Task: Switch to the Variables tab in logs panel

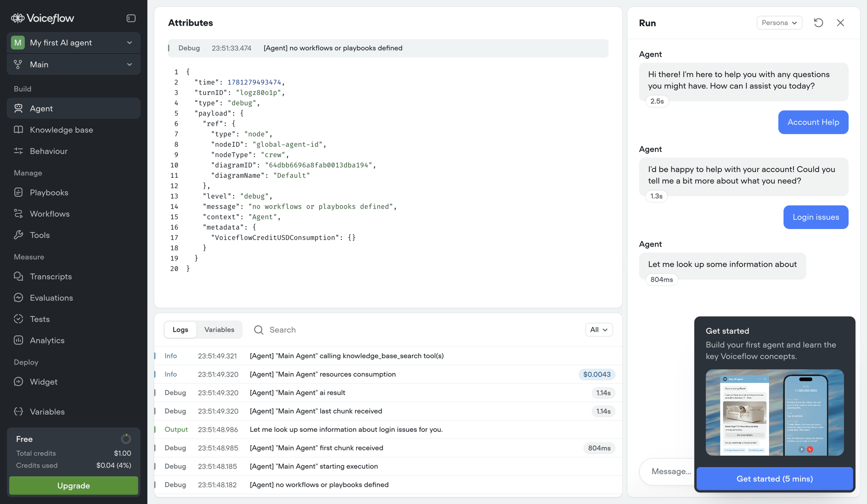Action: tap(219, 329)
